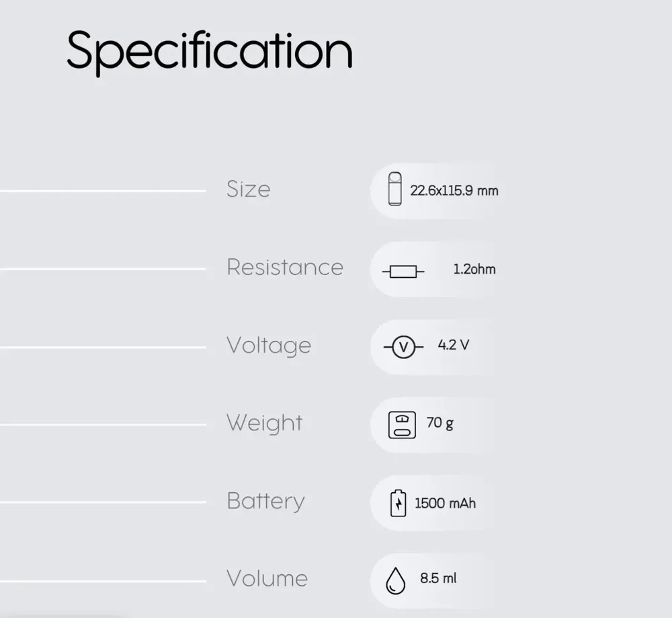
Task: Click the weighing scale icon
Action: (x=402, y=425)
